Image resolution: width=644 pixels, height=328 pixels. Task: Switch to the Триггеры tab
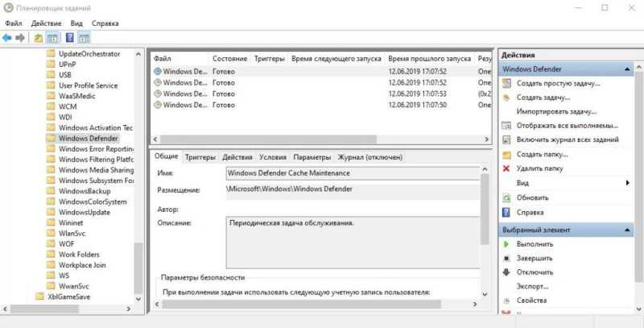point(200,157)
